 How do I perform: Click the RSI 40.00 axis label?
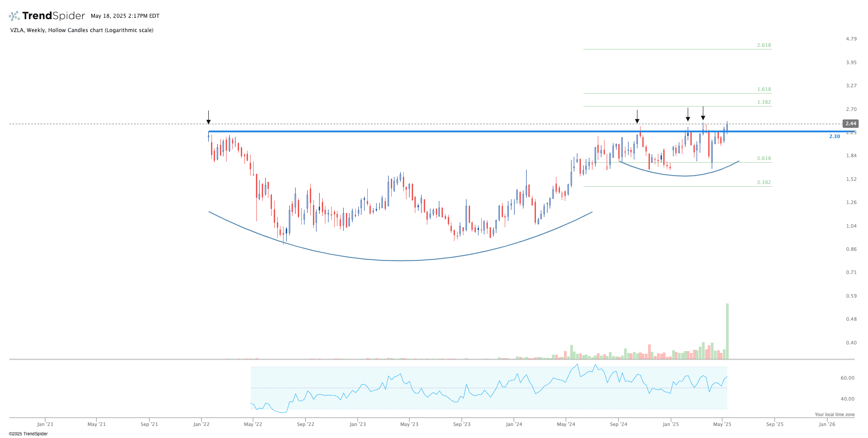coord(847,399)
